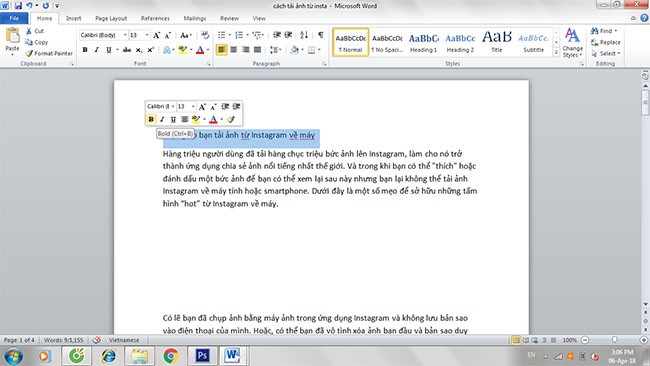The height and width of the screenshot is (366, 650).
Task: Toggle Bold in the floating mini toolbar
Action: click(x=151, y=119)
